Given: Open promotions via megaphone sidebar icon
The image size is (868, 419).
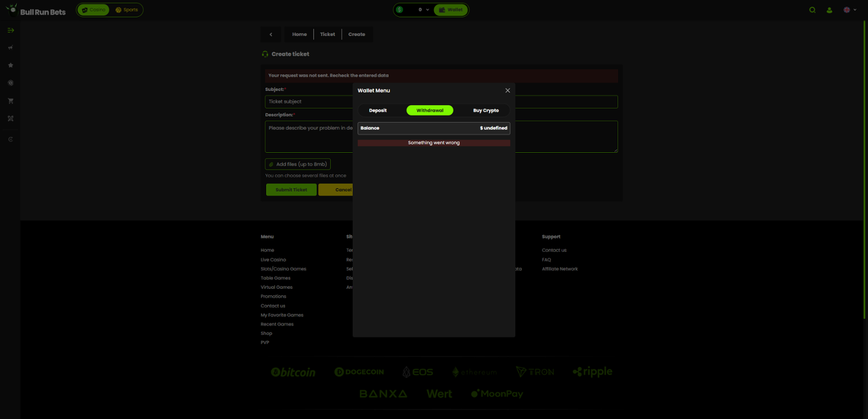Looking at the screenshot, I should (10, 48).
